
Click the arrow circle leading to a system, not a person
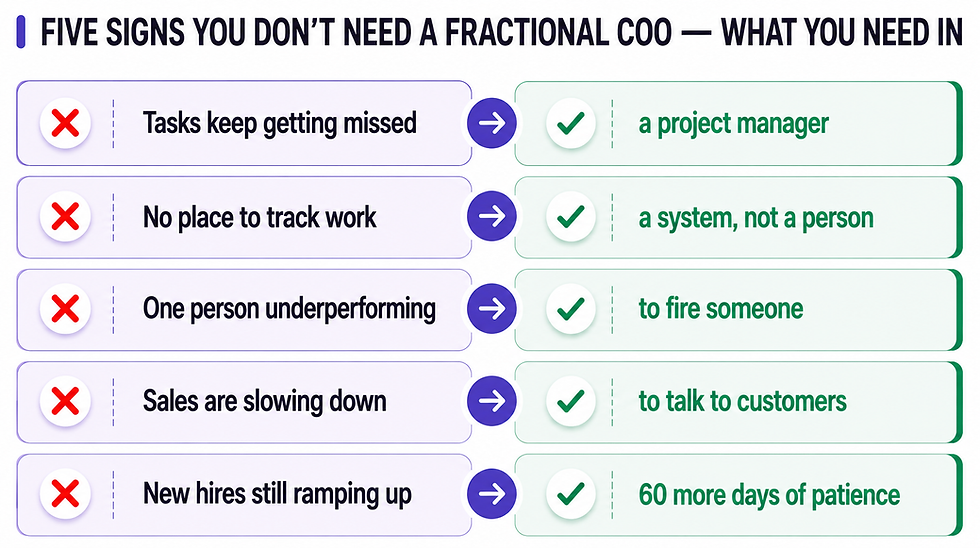point(492,216)
